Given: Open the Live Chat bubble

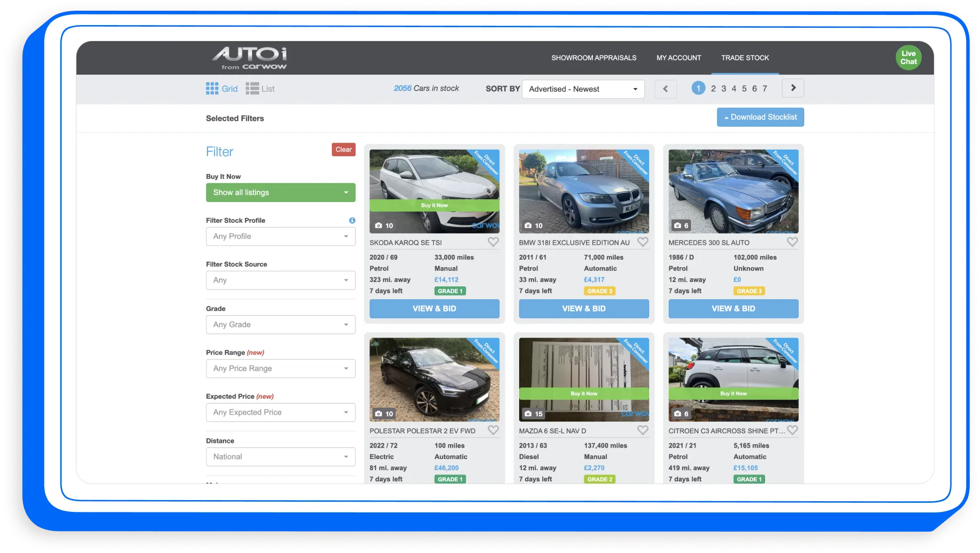Looking at the screenshot, I should (x=908, y=58).
